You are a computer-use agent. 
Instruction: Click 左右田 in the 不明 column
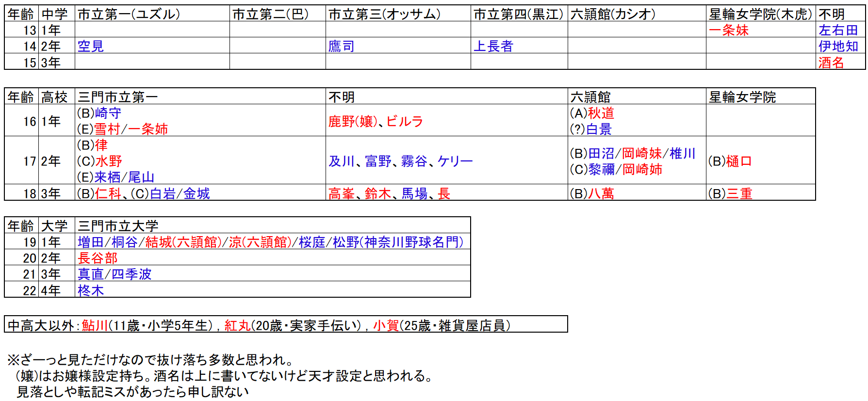point(838,30)
